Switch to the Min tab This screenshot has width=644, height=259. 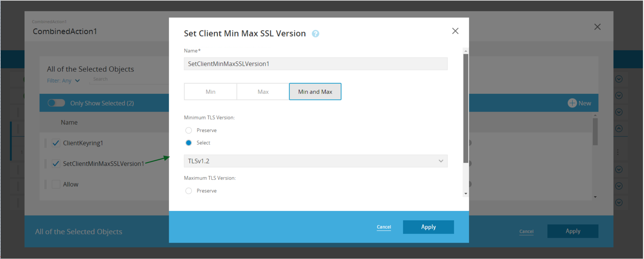(x=210, y=92)
